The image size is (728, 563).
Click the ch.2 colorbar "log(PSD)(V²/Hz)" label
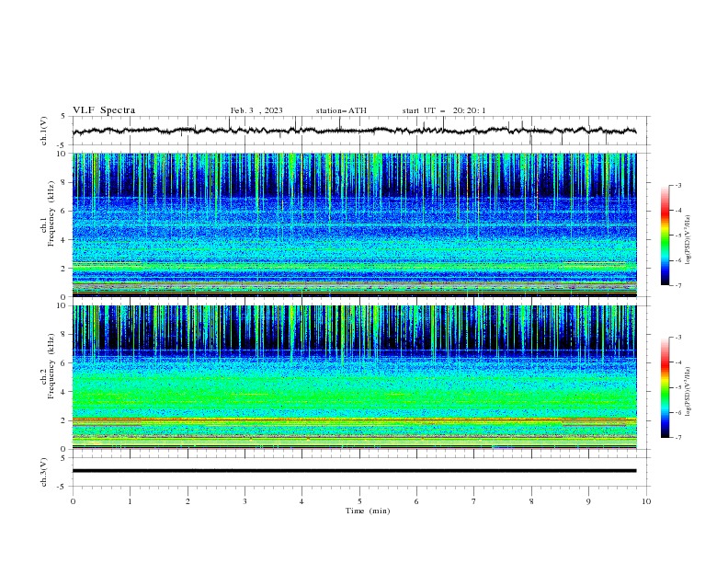(x=688, y=392)
